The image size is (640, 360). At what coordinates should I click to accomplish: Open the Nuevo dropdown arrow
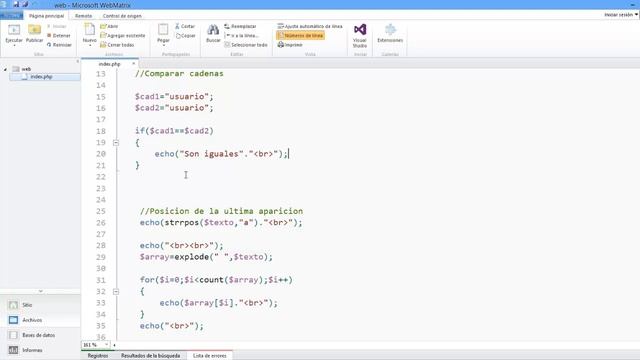(x=89, y=45)
